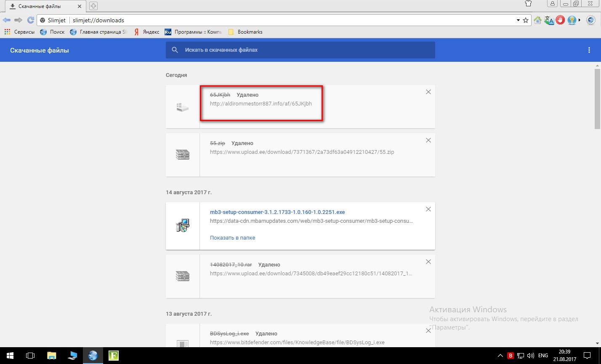601x364 pixels.
Task: Open the Программы :: Компь bookmark
Action: (193, 32)
